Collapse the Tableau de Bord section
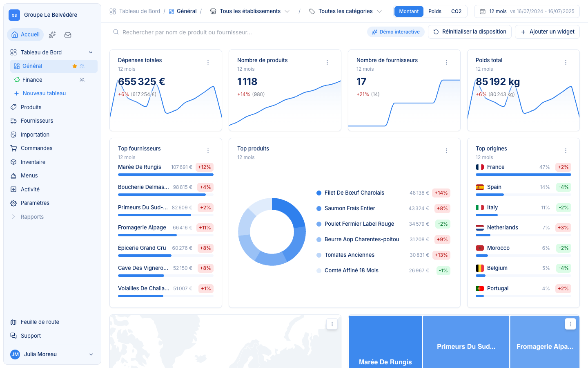 91,52
